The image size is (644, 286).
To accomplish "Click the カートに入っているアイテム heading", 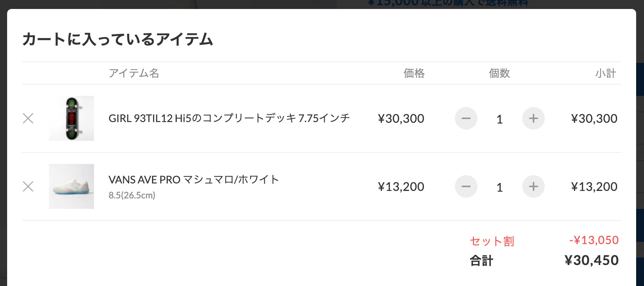I will point(118,39).
